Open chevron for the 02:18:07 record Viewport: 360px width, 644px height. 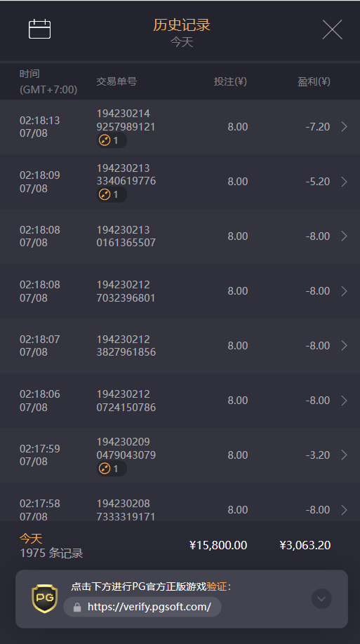pyautogui.click(x=345, y=345)
